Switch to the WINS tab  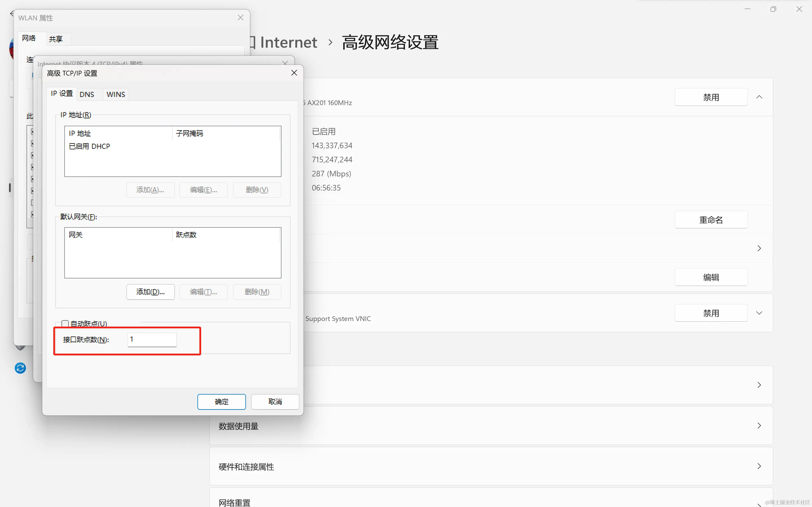coord(116,95)
